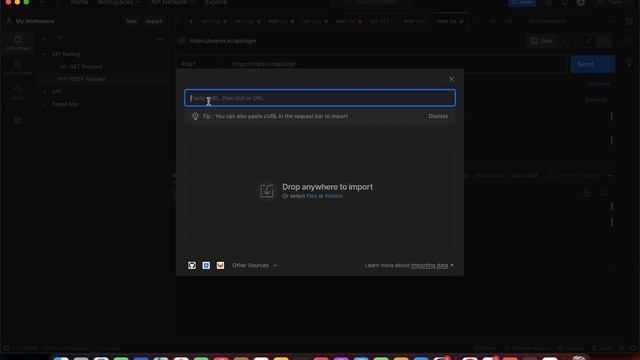Screen dimensions: 640x360
Task: Click the collections filter icon
Action: [60, 39]
